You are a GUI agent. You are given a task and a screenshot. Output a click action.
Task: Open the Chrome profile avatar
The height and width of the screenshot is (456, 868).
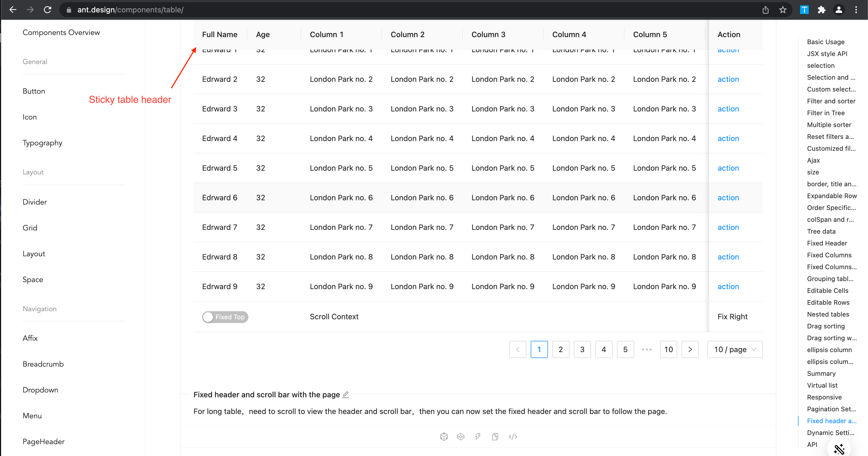click(839, 10)
